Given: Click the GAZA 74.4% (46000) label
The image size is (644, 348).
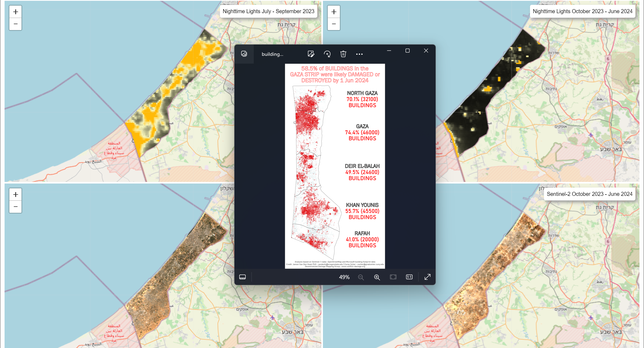Looking at the screenshot, I should tap(362, 132).
